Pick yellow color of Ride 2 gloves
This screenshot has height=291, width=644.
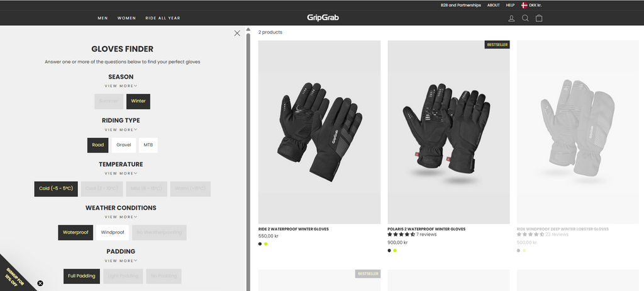click(266, 244)
